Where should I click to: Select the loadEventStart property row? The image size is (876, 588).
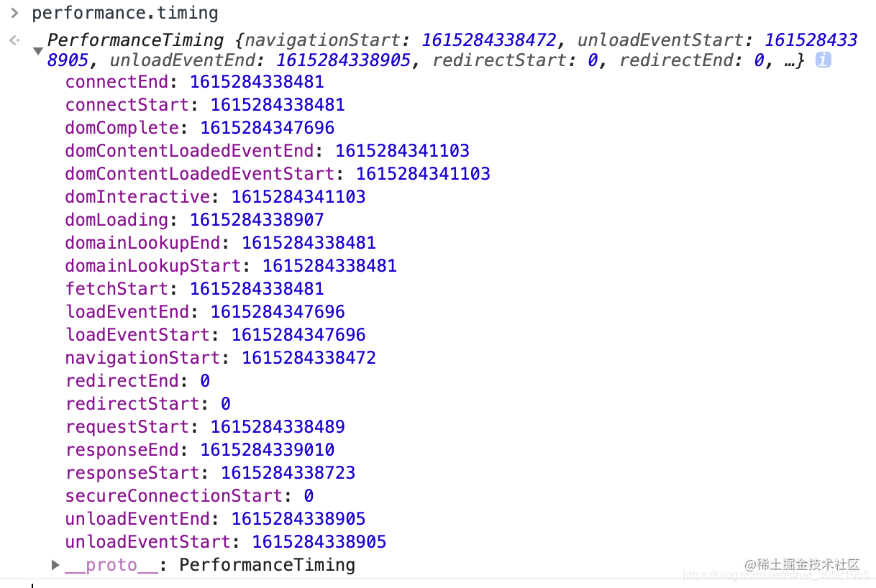click(x=216, y=335)
